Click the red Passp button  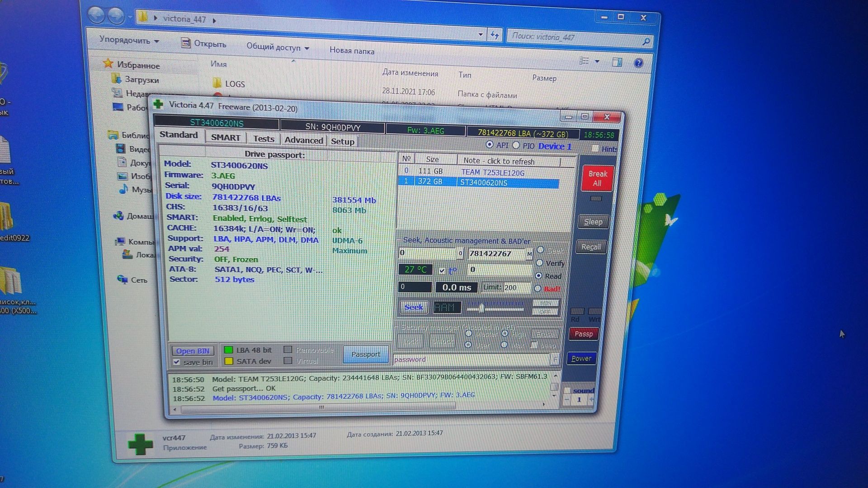coord(584,334)
